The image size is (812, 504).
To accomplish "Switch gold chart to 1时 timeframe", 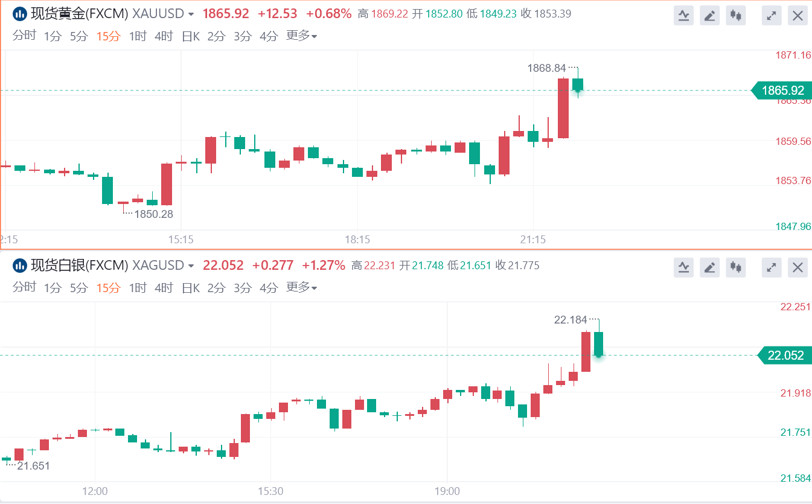I will 138,36.
